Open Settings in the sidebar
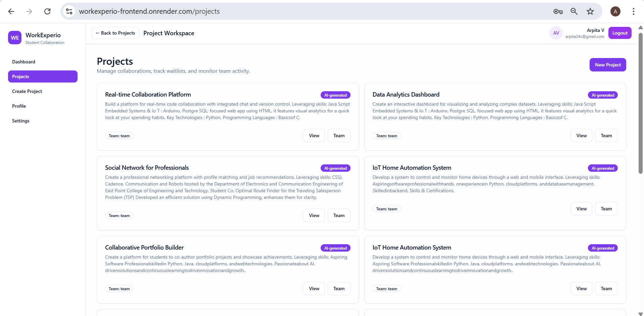Screen dimensions: 644x316 (x=43, y=121)
